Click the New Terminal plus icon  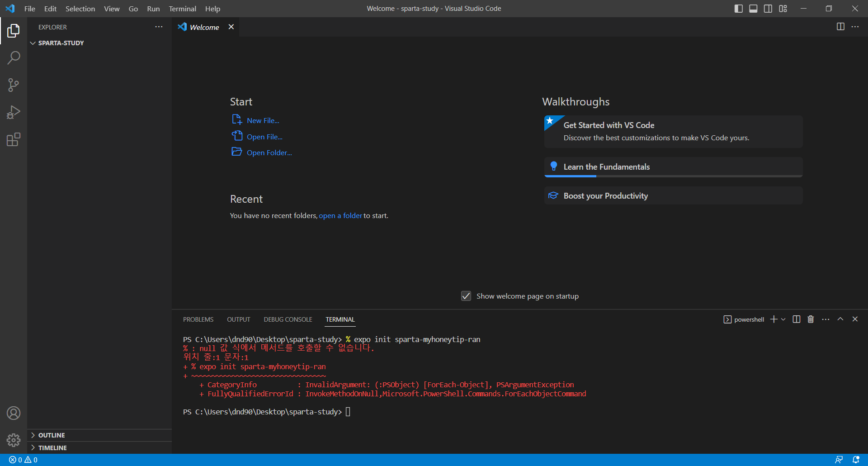774,319
